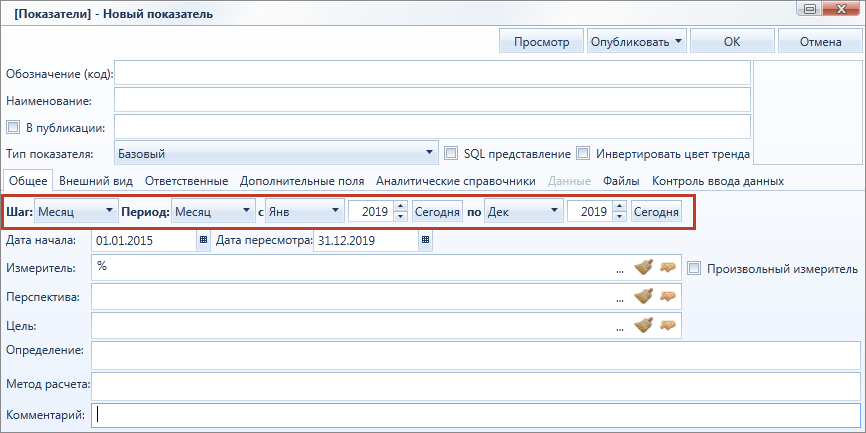Click the OK button
The width and height of the screenshot is (866, 433).
(x=732, y=41)
